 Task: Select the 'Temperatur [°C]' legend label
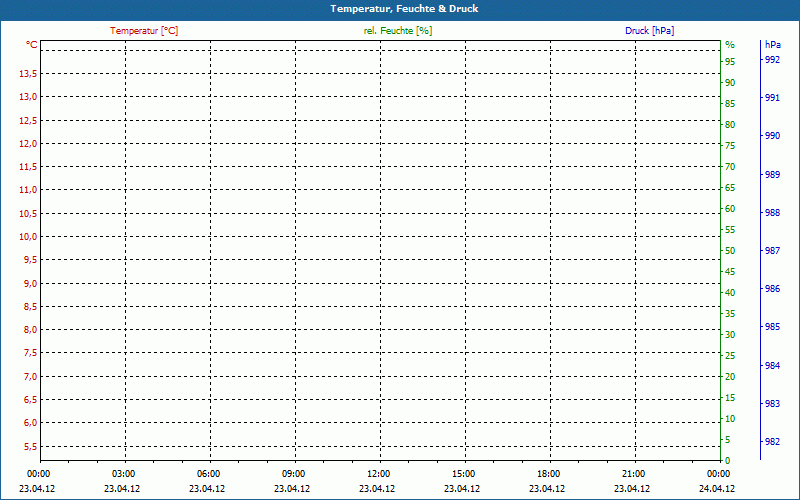pyautogui.click(x=144, y=31)
